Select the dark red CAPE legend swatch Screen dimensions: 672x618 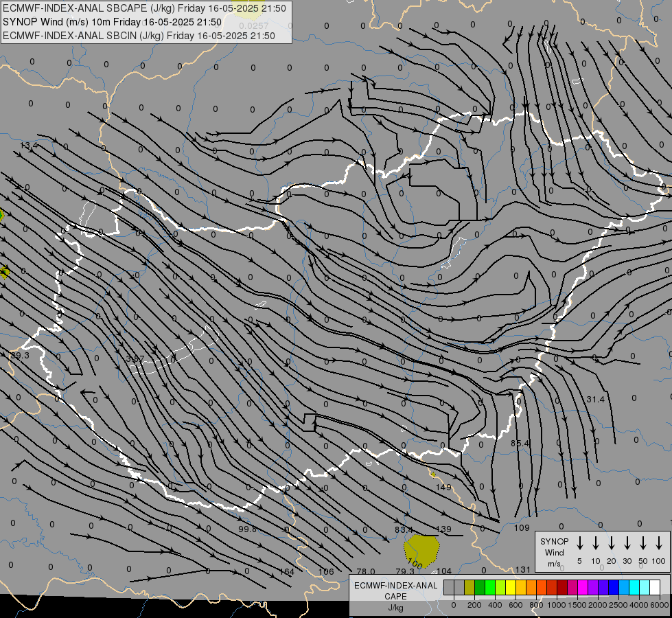pyautogui.click(x=562, y=587)
